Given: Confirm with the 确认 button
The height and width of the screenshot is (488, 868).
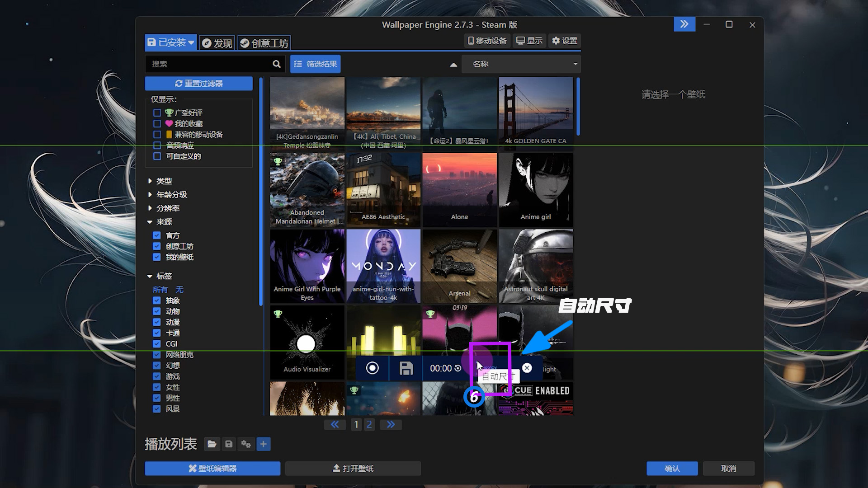Looking at the screenshot, I should pos(672,469).
